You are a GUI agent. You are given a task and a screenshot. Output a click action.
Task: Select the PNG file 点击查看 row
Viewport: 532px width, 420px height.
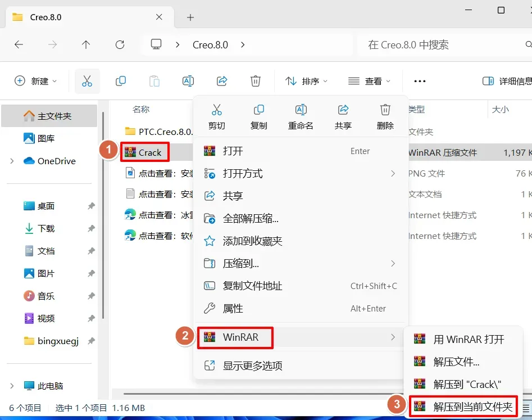(x=159, y=174)
